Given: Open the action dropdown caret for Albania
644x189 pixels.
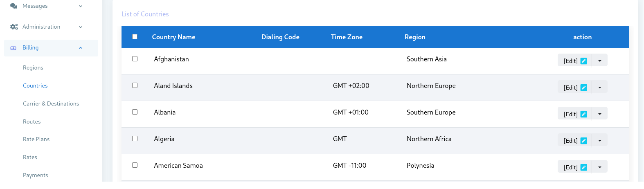Looking at the screenshot, I should (x=600, y=113).
